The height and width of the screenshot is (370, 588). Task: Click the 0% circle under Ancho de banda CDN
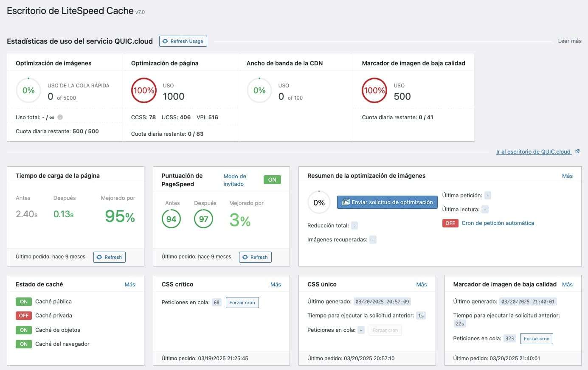point(259,90)
